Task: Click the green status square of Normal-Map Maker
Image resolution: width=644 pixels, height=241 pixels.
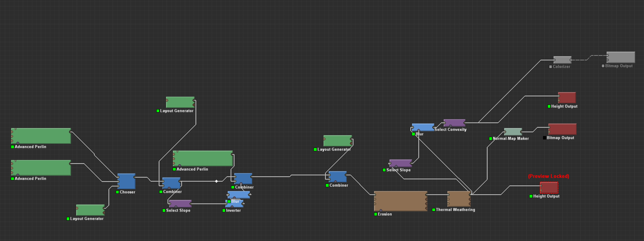Action: 491,139
